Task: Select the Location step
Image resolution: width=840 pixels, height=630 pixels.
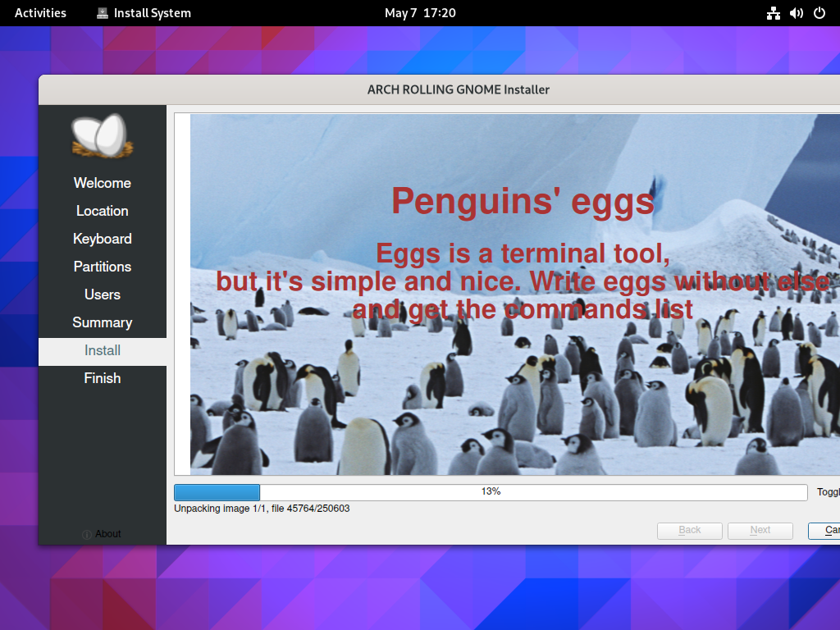Action: (102, 211)
